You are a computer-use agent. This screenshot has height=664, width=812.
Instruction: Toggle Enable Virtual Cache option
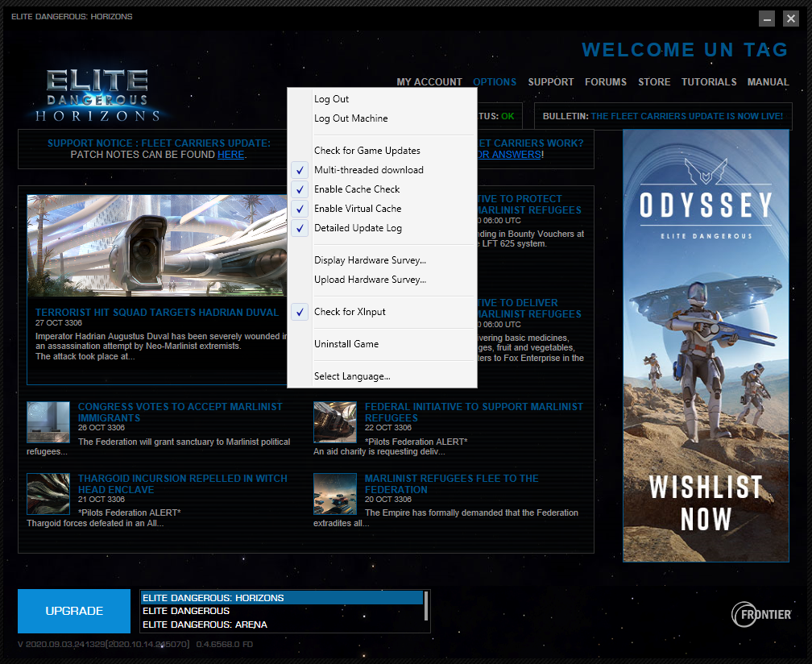click(x=382, y=209)
